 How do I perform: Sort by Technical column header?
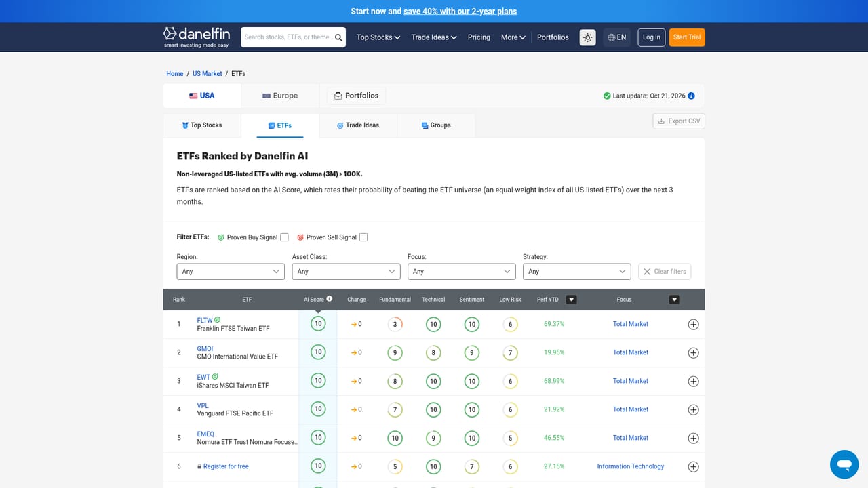click(433, 300)
